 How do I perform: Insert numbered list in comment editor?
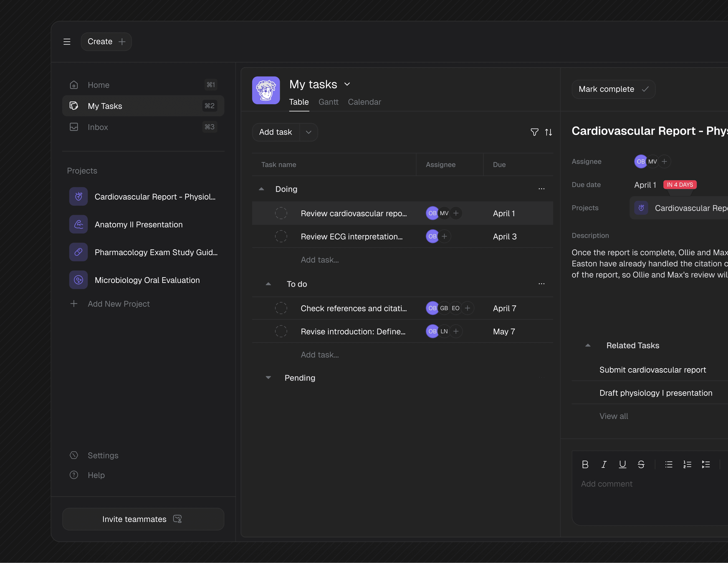(687, 464)
